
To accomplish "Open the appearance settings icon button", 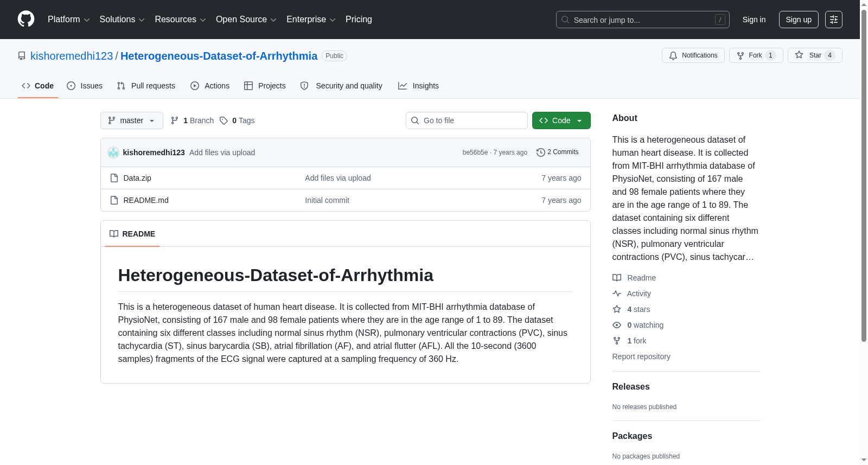I will [834, 20].
